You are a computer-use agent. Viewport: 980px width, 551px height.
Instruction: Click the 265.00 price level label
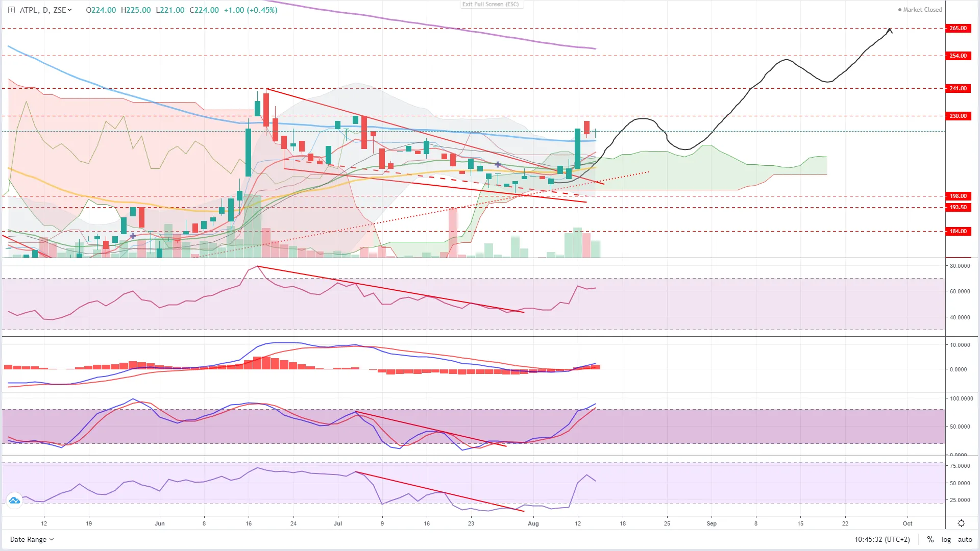[958, 28]
